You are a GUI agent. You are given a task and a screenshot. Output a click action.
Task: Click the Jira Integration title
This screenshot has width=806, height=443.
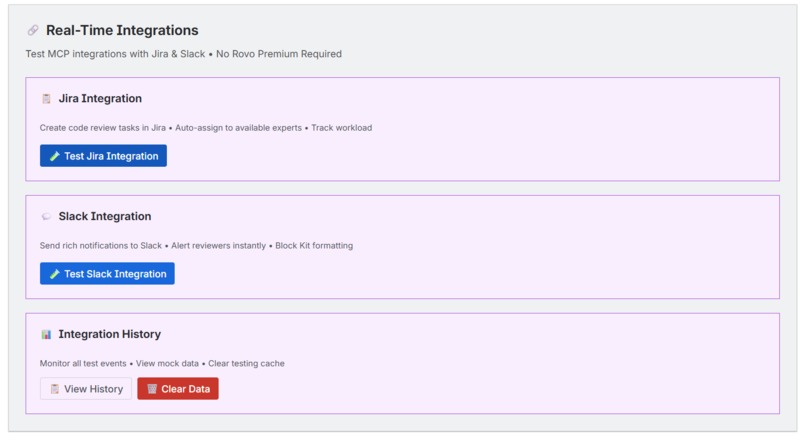coord(100,98)
